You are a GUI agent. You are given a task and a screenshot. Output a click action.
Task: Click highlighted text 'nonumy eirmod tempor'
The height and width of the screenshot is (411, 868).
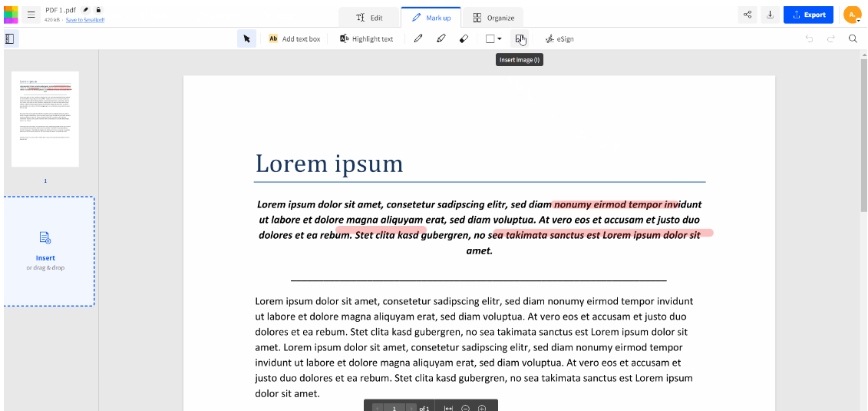coord(609,204)
